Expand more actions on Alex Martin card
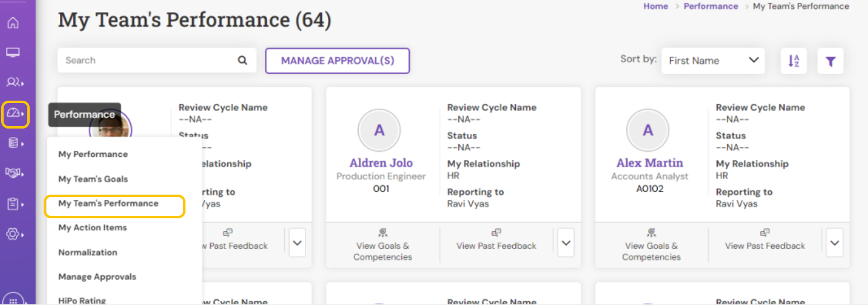This screenshot has height=305, width=868. 835,243
